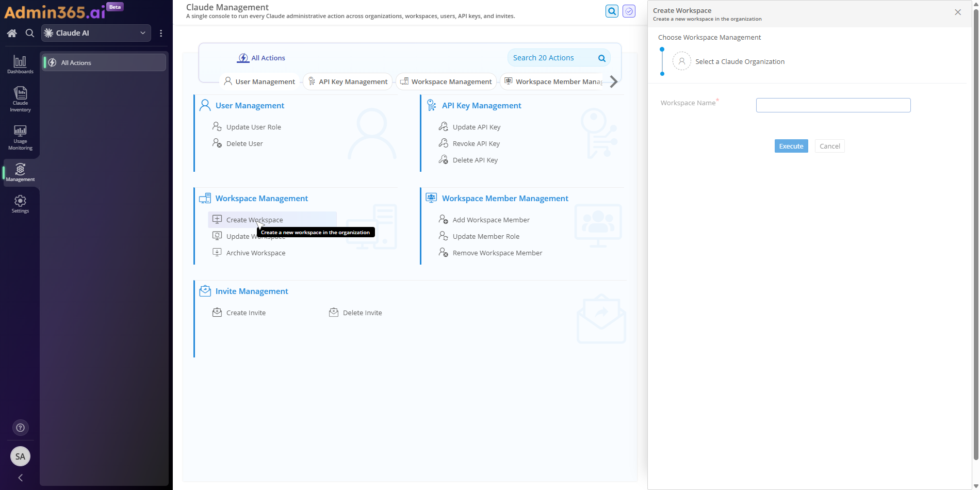The image size is (980, 490).
Task: Open the Claude AI product dropdown
Action: pyautogui.click(x=96, y=33)
